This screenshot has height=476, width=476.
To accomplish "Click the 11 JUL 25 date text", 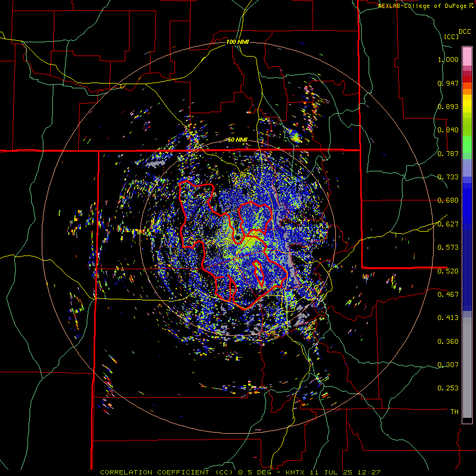I will pos(331,472).
